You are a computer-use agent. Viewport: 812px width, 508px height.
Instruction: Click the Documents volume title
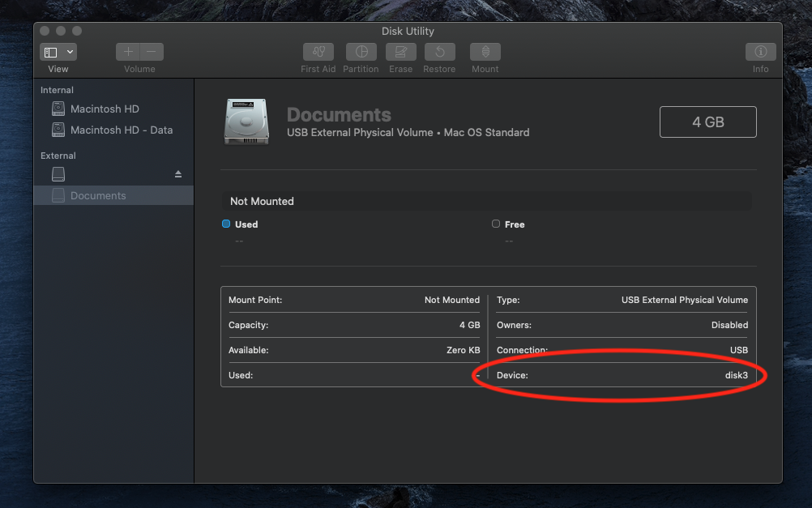339,114
